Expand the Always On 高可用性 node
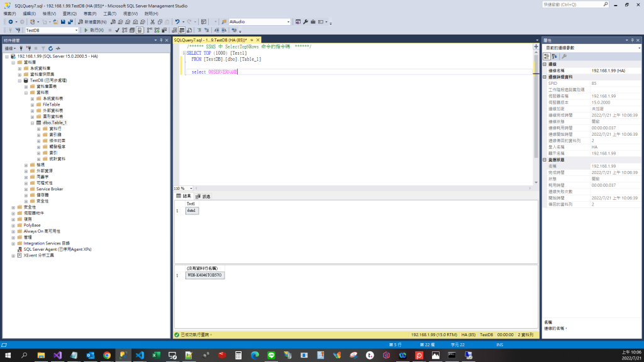Viewport: 644px width, 362px height. [x=14, y=231]
